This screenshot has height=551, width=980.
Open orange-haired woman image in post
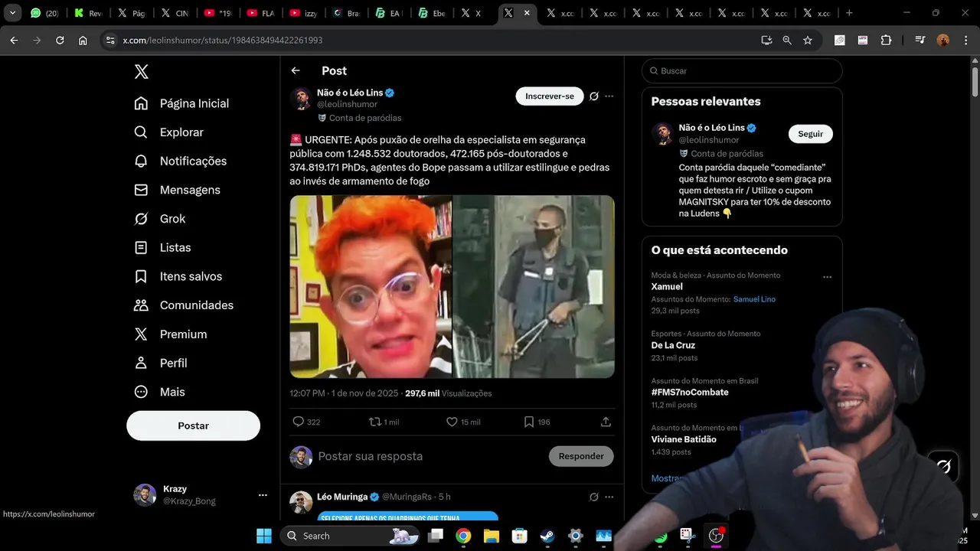coord(371,286)
